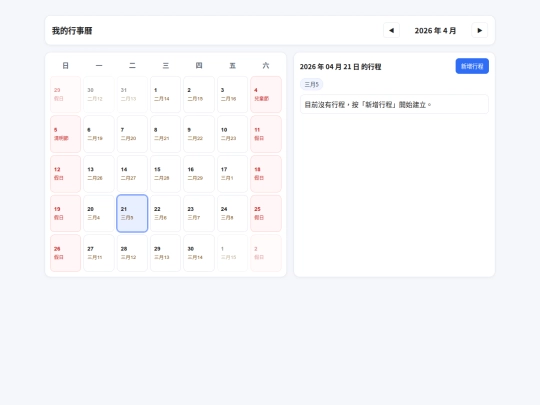The width and height of the screenshot is (540, 405).
Task: Click the 2026 年 4 月 month label
Action: coord(435,31)
